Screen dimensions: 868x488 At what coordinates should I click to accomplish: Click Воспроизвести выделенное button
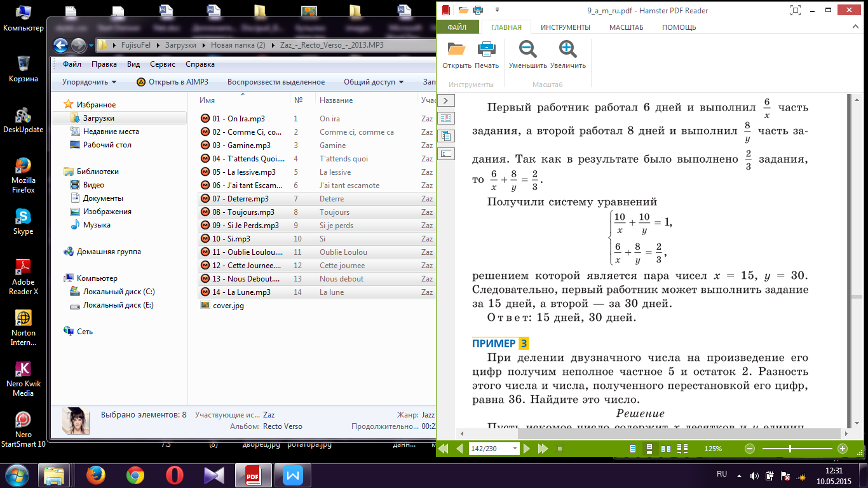tap(276, 82)
